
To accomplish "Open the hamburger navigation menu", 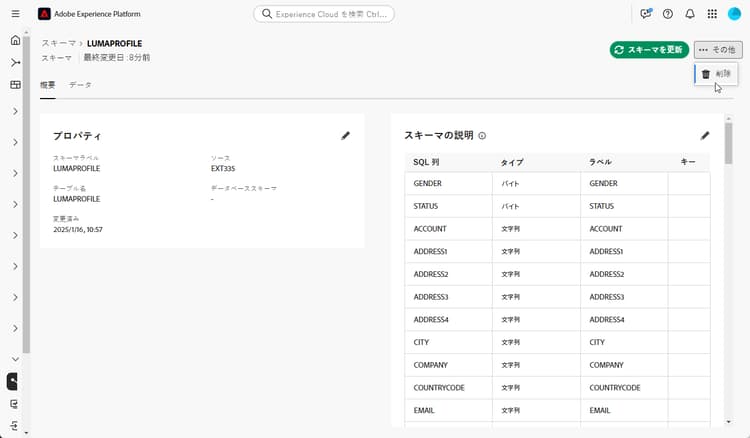I will coord(15,14).
